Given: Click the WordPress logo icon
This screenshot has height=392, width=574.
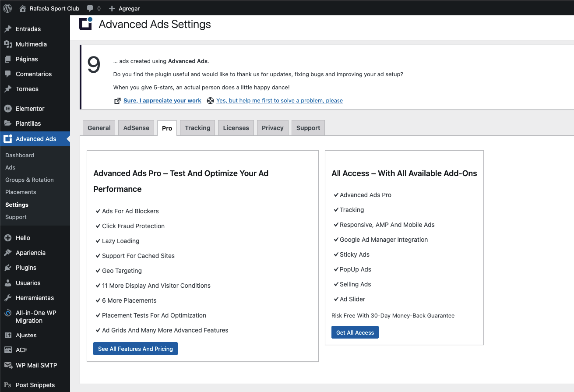Looking at the screenshot, I should pyautogui.click(x=7, y=8).
